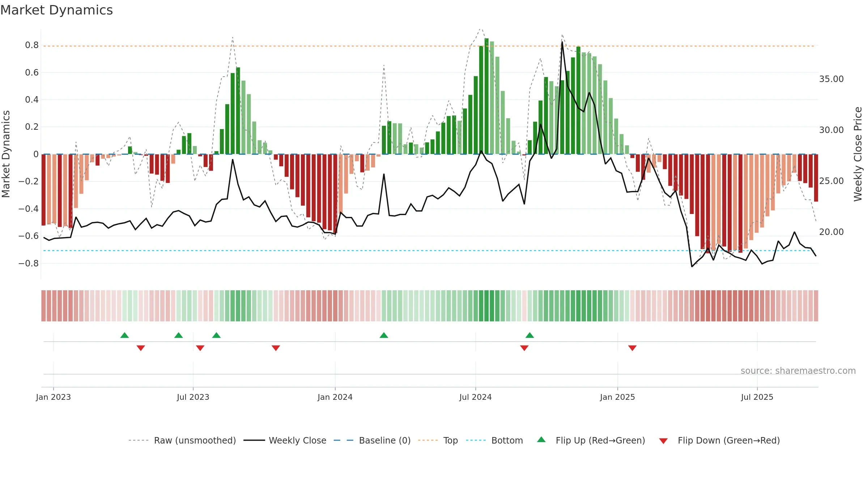Select the red flip-down marker in July 2023
Image resolution: width=868 pixels, height=488 pixels.
click(200, 348)
